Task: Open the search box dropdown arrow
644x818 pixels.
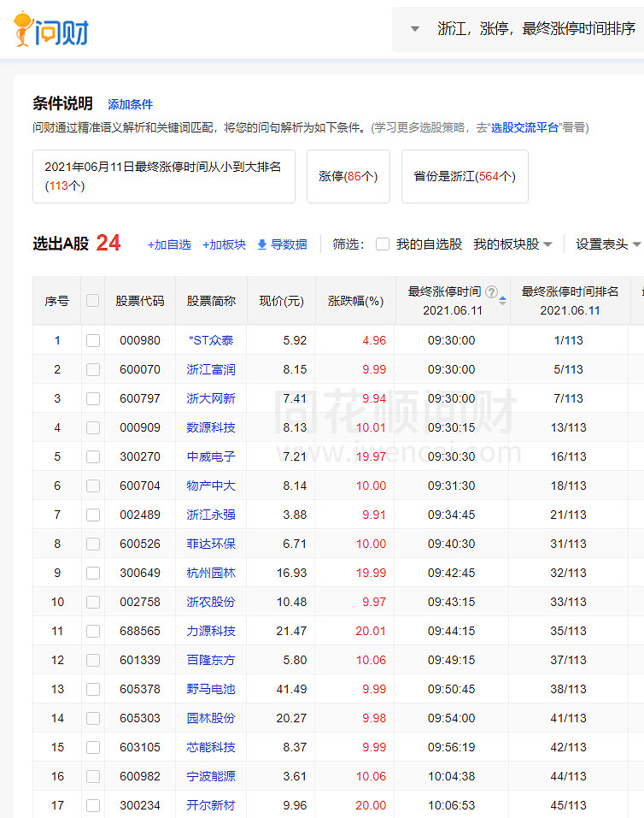Action: [415, 29]
